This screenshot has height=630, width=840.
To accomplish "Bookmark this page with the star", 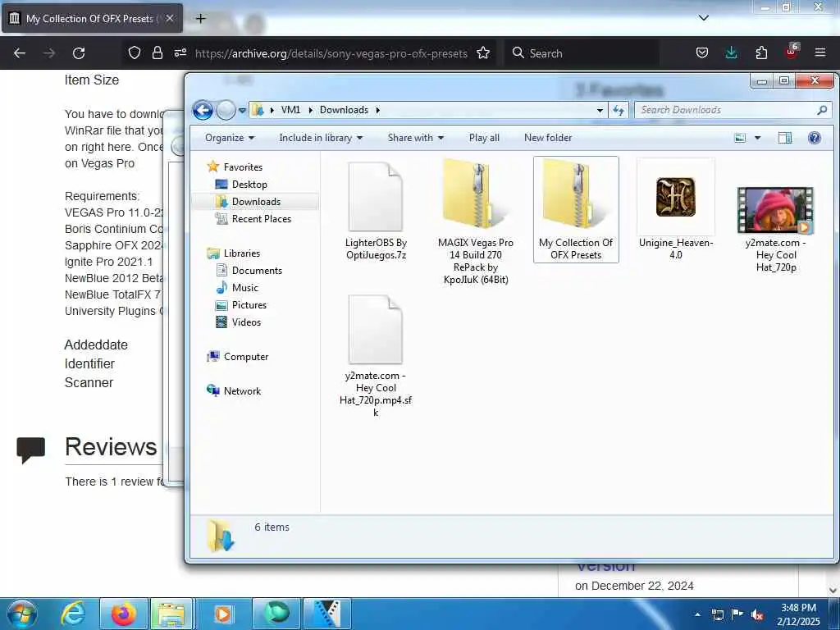I will [483, 53].
